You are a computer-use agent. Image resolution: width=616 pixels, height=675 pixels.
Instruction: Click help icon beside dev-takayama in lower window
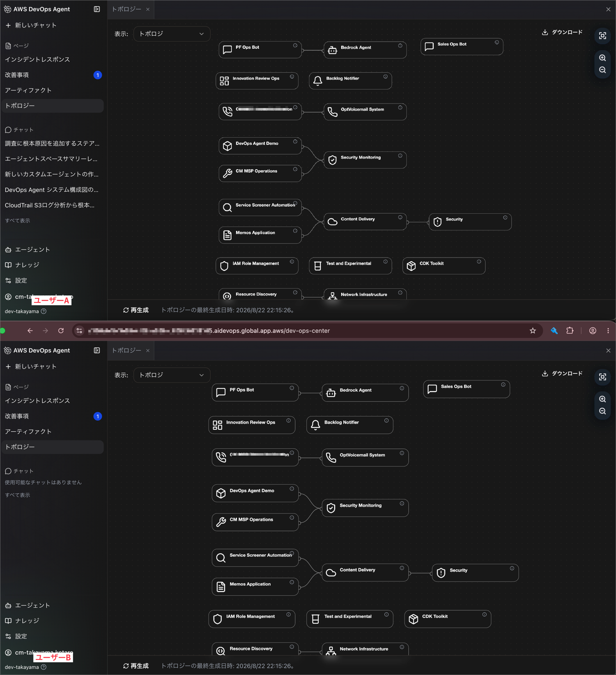[x=44, y=667]
